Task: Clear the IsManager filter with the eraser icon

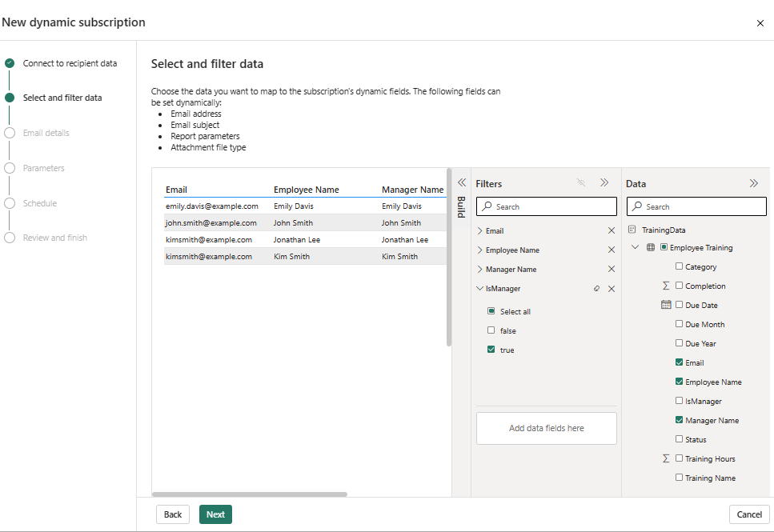Action: pos(596,288)
